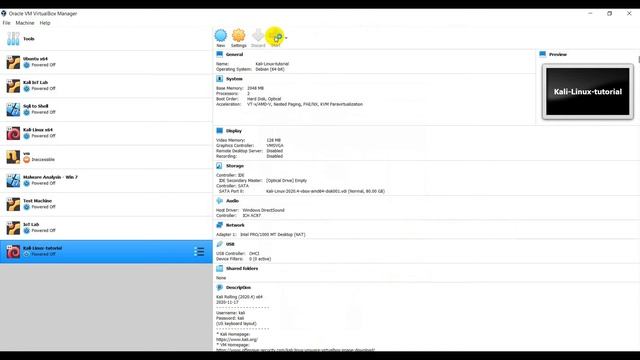This screenshot has height=360, width=640.
Task: Click the Debian (64-bit) operating system value
Action: click(x=270, y=69)
